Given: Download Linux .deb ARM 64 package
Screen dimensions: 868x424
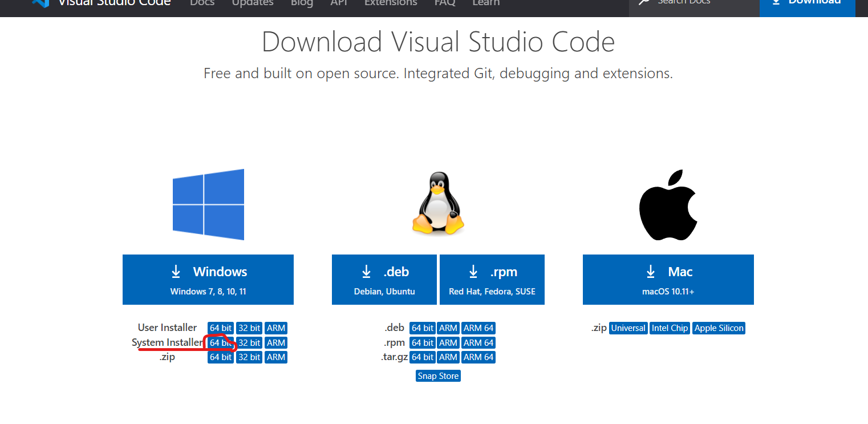Looking at the screenshot, I should click(478, 328).
